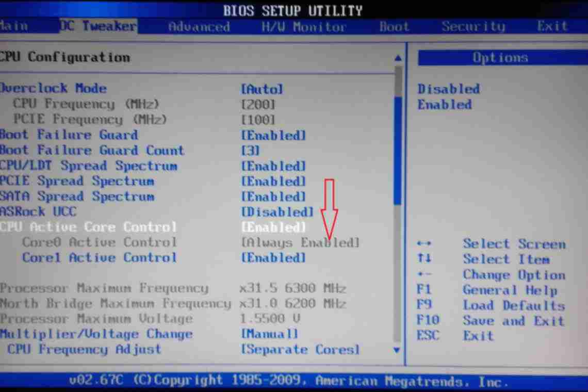The width and height of the screenshot is (588, 392).
Task: Click the Select Item help entry
Action: (507, 259)
